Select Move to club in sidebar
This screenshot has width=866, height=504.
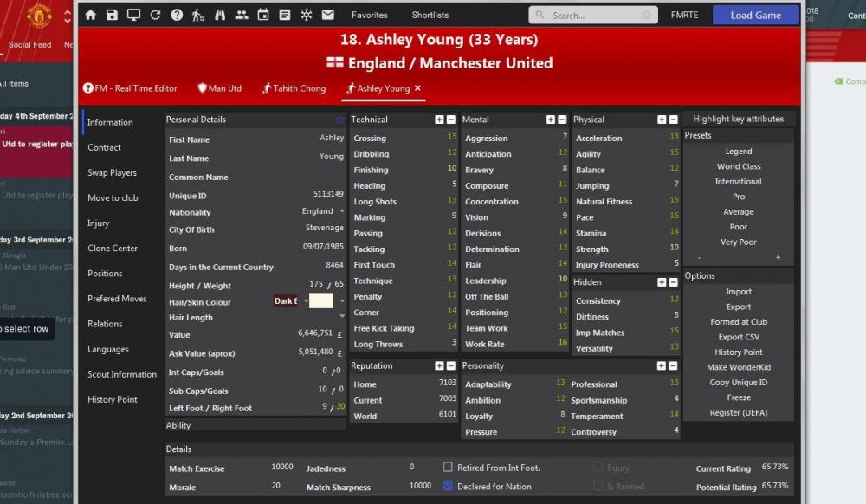tap(113, 197)
